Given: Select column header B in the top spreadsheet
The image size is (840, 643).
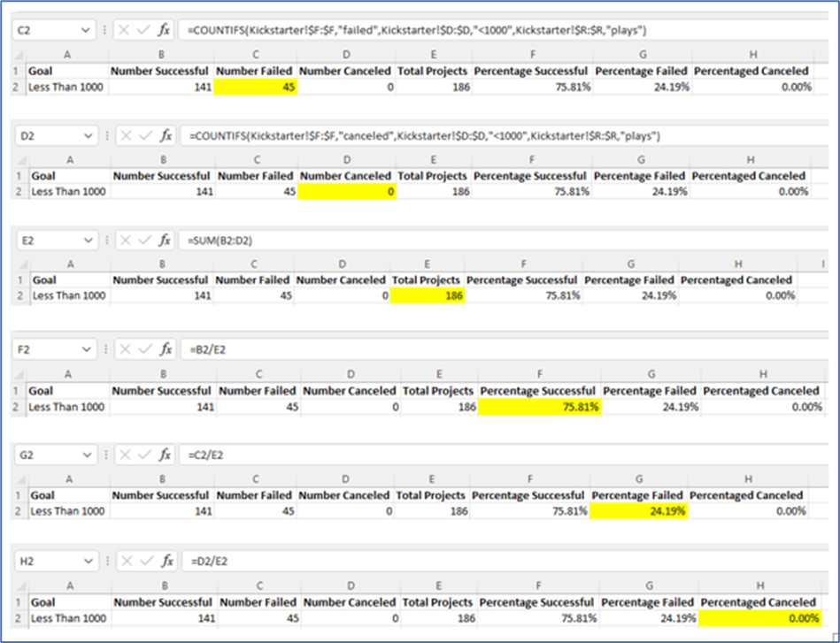Looking at the screenshot, I should 160,56.
